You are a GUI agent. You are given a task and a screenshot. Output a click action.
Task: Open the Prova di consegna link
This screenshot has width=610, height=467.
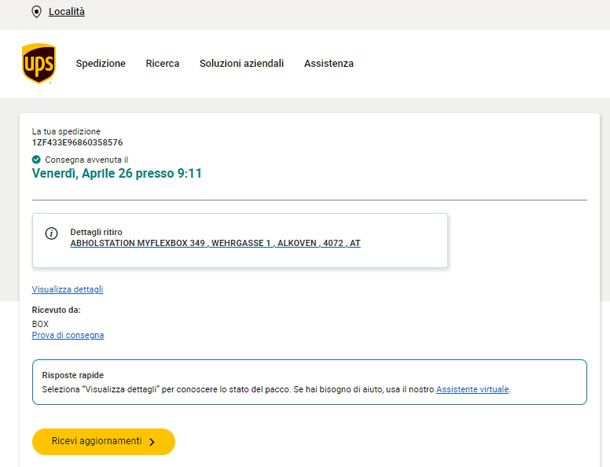pyautogui.click(x=68, y=335)
